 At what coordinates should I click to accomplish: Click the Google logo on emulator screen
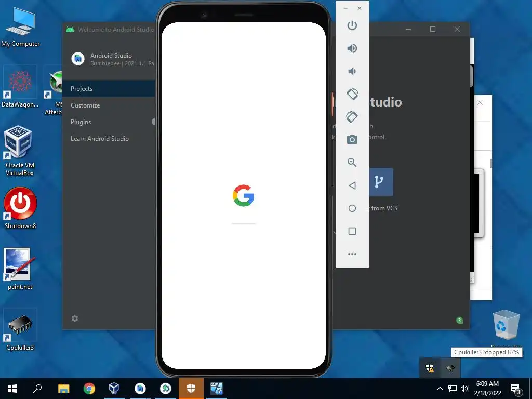coord(244,195)
